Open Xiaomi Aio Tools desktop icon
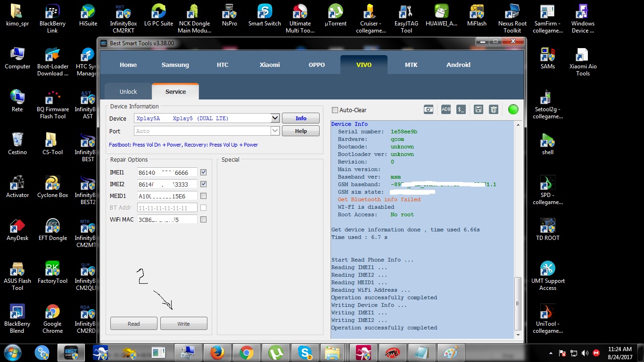 pos(583,62)
